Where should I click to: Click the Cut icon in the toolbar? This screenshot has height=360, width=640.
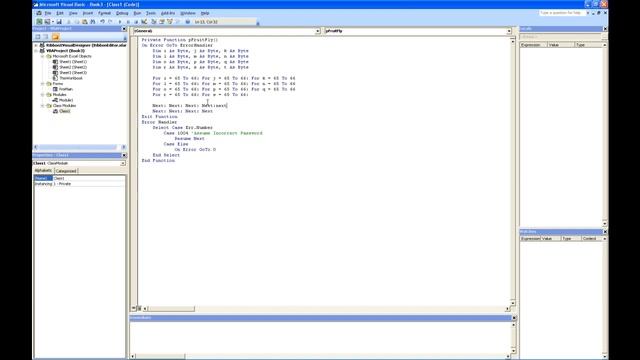coord(69,22)
